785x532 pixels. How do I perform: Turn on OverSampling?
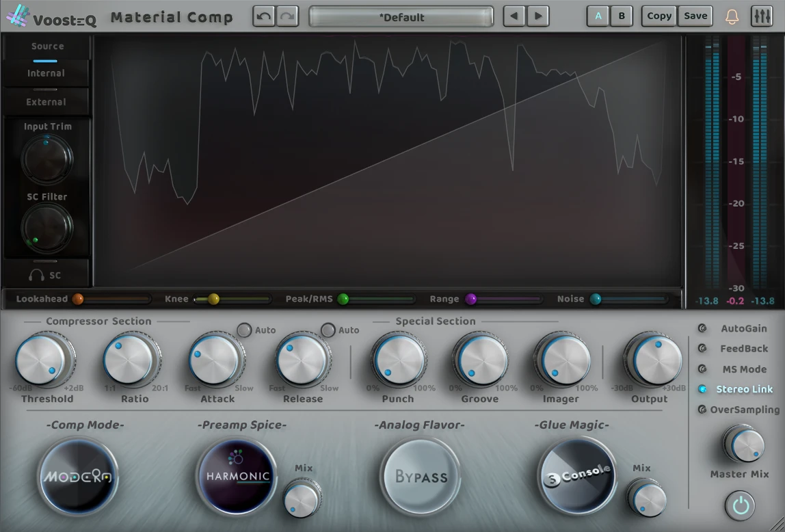[702, 410]
